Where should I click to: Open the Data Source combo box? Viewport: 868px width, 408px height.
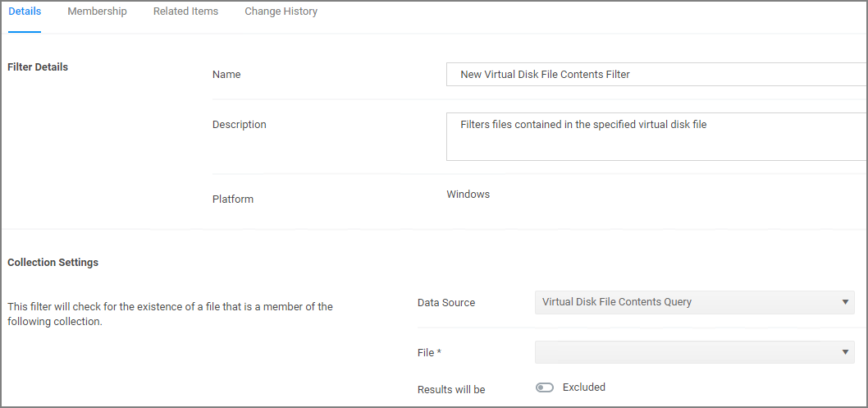694,302
